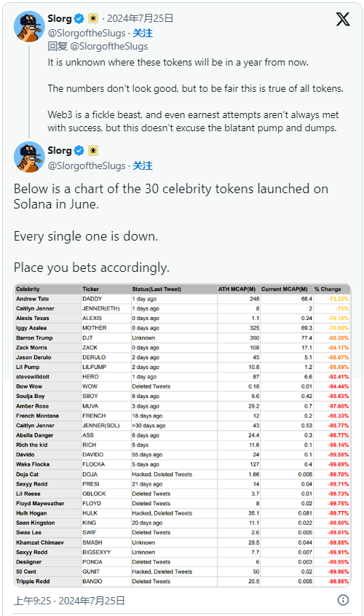Click the 'It is unknown where these tokens' reply text
Screen dimensions: 364x616
click(x=195, y=95)
